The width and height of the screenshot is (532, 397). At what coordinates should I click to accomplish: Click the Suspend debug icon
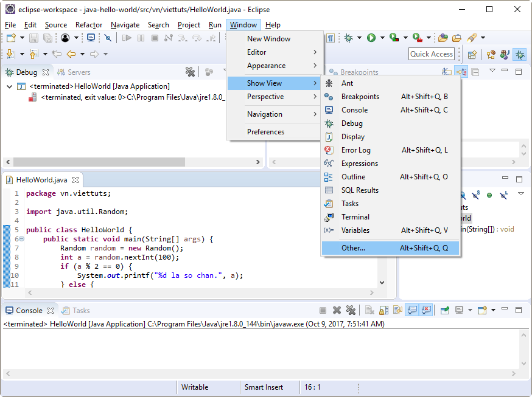141,38
